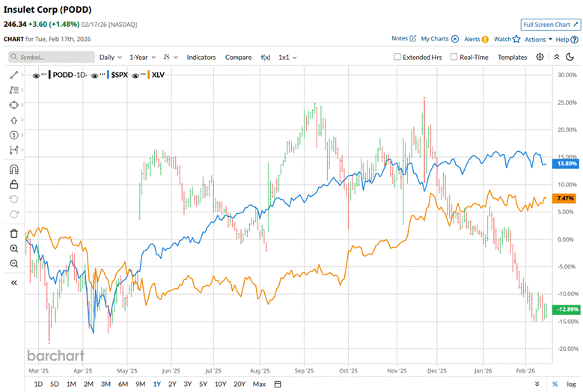
Task: Enable the magnet snap mode
Action: [15, 169]
